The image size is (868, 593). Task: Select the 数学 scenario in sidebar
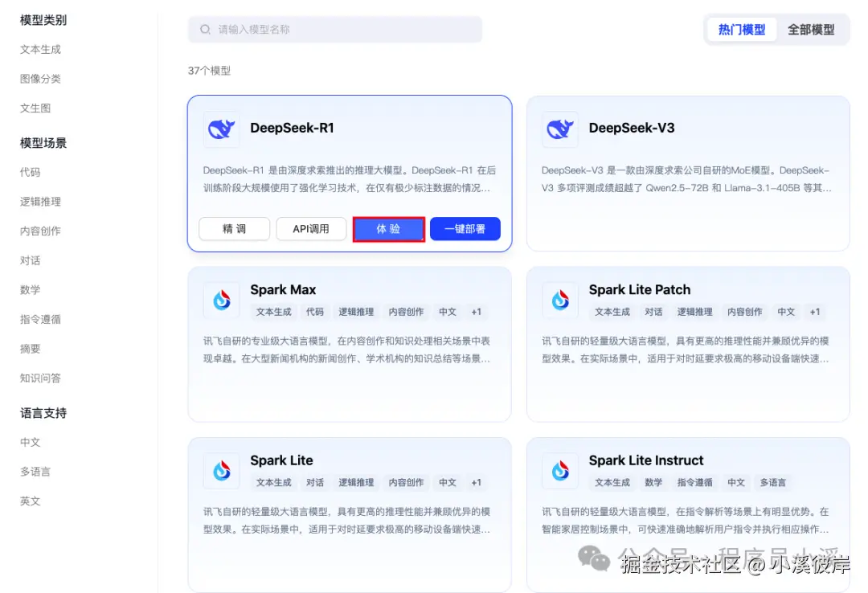(x=30, y=289)
